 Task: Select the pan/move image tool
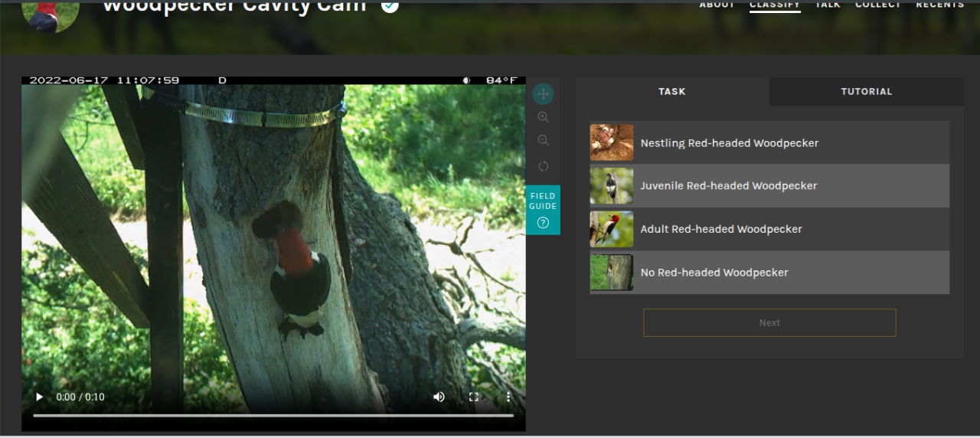coord(543,94)
